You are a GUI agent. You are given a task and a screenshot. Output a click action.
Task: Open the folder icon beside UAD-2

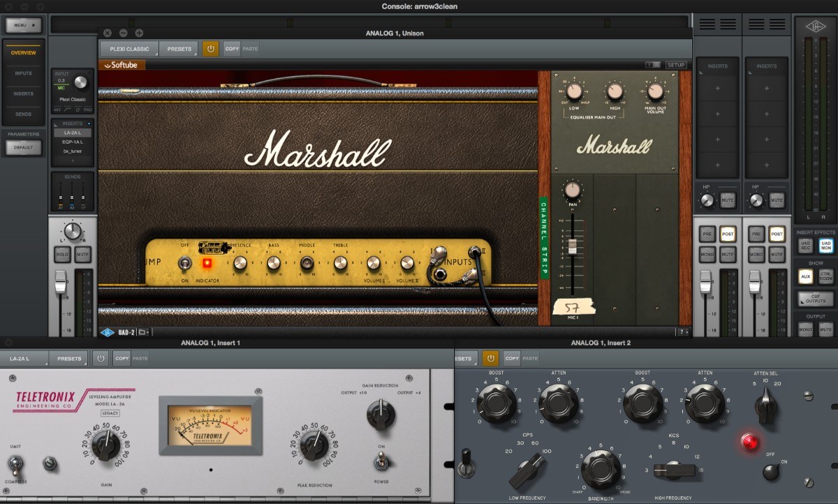point(144,332)
